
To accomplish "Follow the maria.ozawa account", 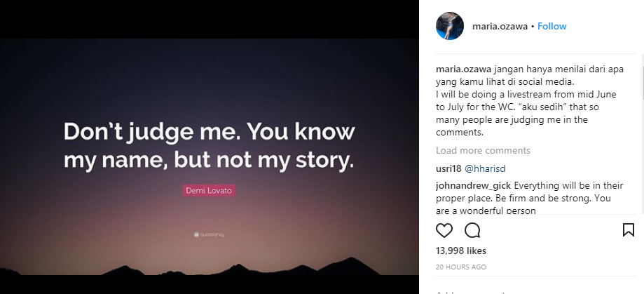I will pyautogui.click(x=552, y=27).
